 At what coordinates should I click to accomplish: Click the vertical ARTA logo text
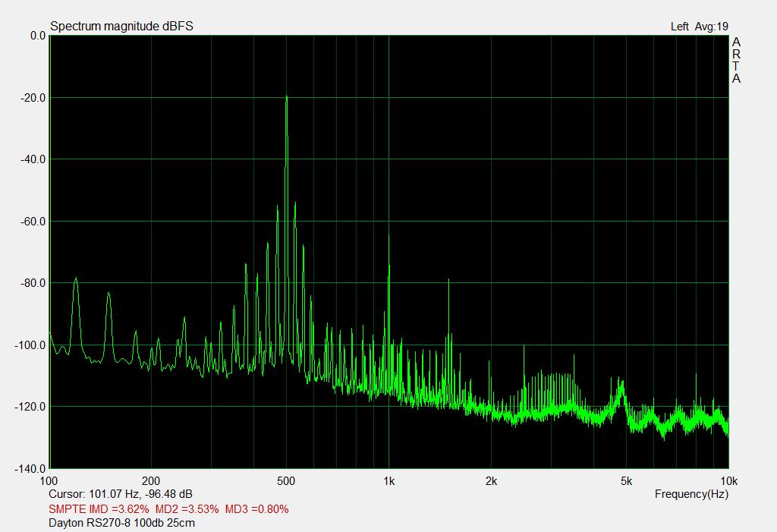736,61
